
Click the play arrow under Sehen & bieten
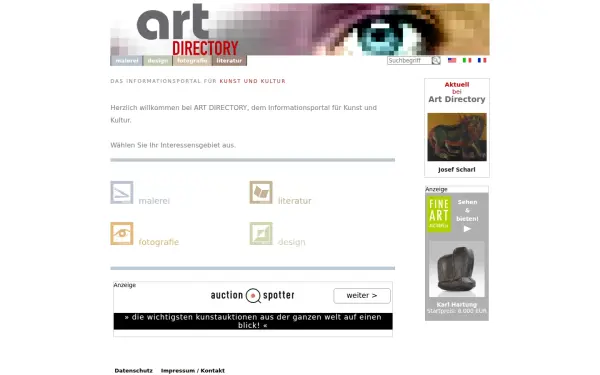coord(467,229)
